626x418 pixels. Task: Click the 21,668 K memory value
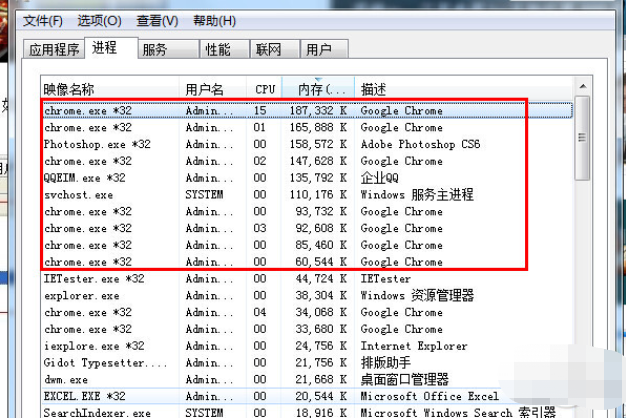click(321, 379)
